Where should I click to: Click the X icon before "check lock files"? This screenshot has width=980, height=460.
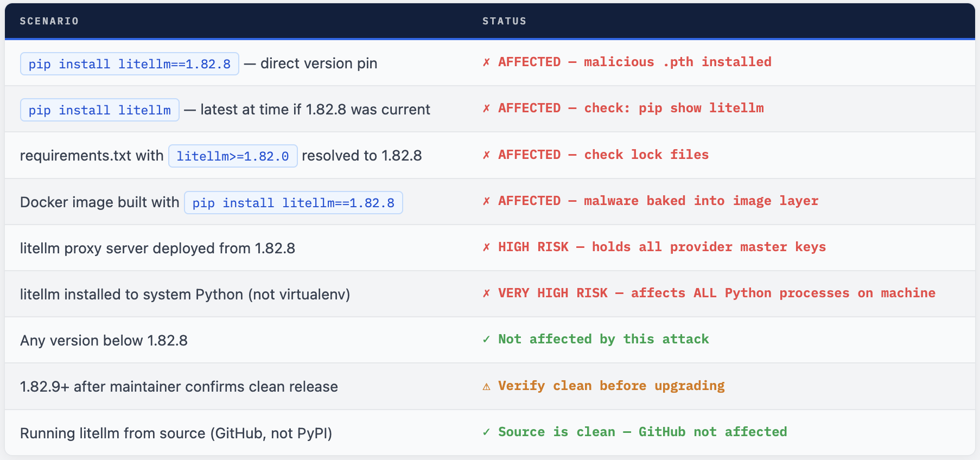(486, 155)
